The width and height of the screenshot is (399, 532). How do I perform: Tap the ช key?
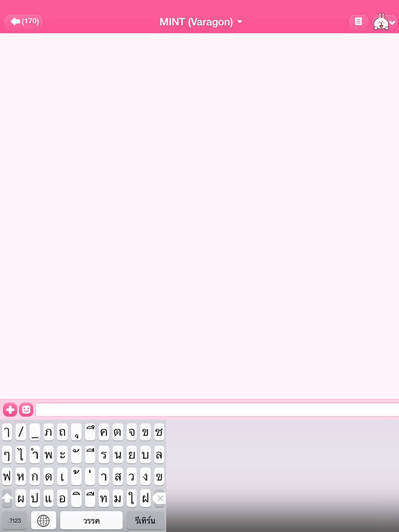[159, 432]
